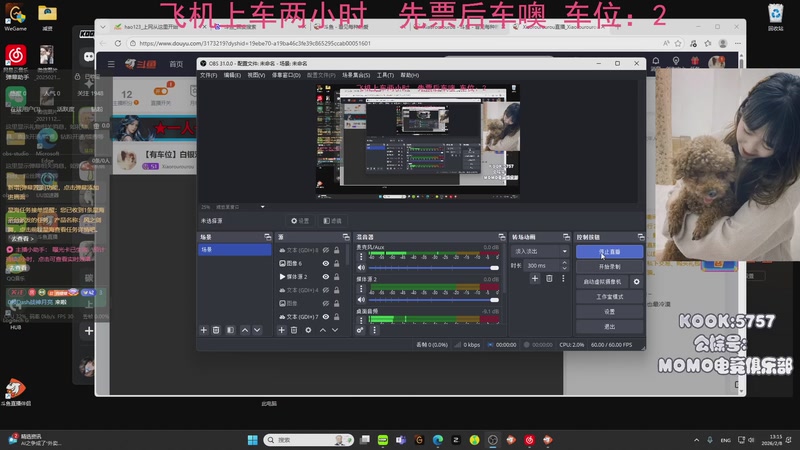The height and width of the screenshot is (450, 800).
Task: Click the 开始录制 start recording button
Action: pyautogui.click(x=609, y=266)
